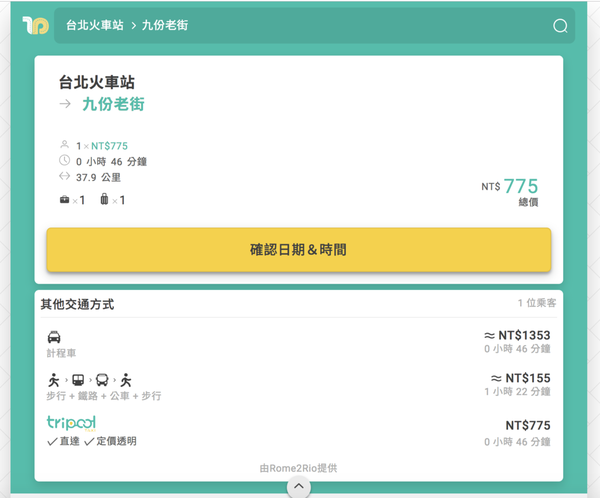The width and height of the screenshot is (600, 498).
Task: Choose the 步行 + 鐵路 + 公車 + 步行 route
Action: coord(298,386)
